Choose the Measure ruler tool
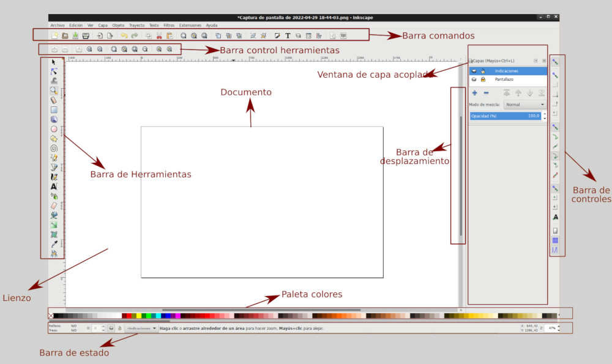The image size is (612, 364). [54, 100]
